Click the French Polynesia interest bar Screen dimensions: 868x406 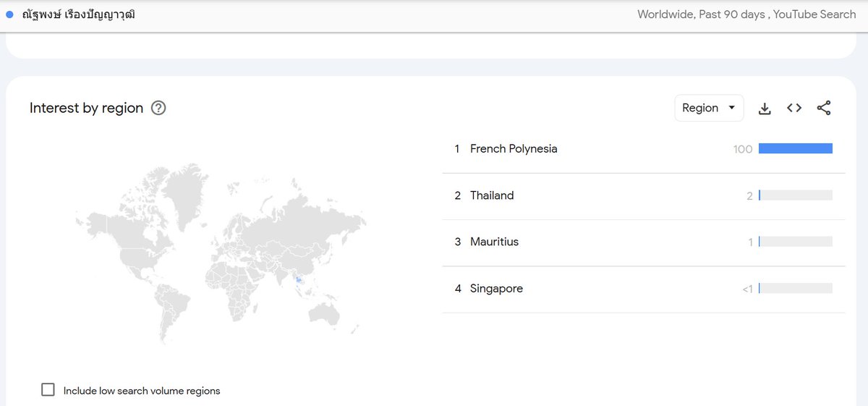coord(796,148)
